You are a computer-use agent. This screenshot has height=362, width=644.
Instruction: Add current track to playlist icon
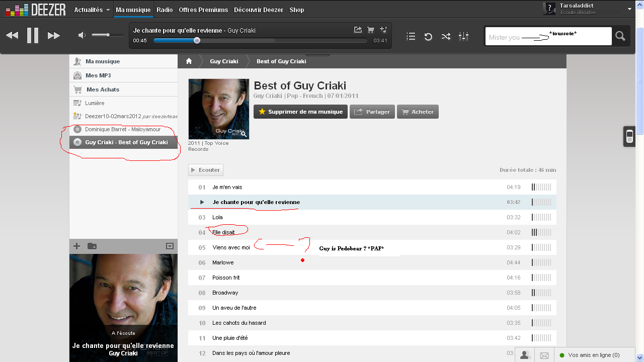click(x=383, y=30)
